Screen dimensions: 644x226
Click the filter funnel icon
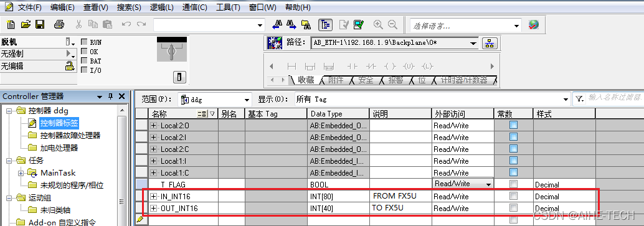coord(579,98)
